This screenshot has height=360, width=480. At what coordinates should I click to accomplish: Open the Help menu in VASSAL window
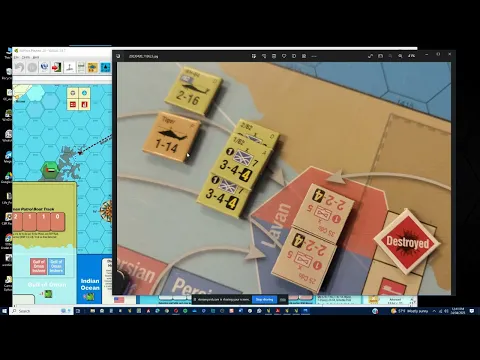(x=36, y=58)
